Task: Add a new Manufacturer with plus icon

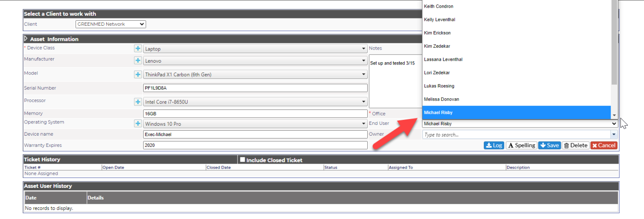Action: click(138, 61)
